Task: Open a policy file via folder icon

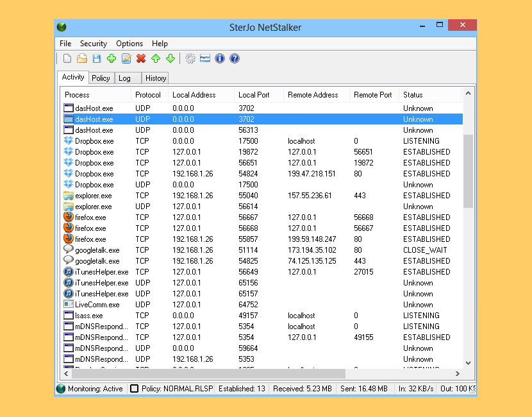Action: point(82,59)
